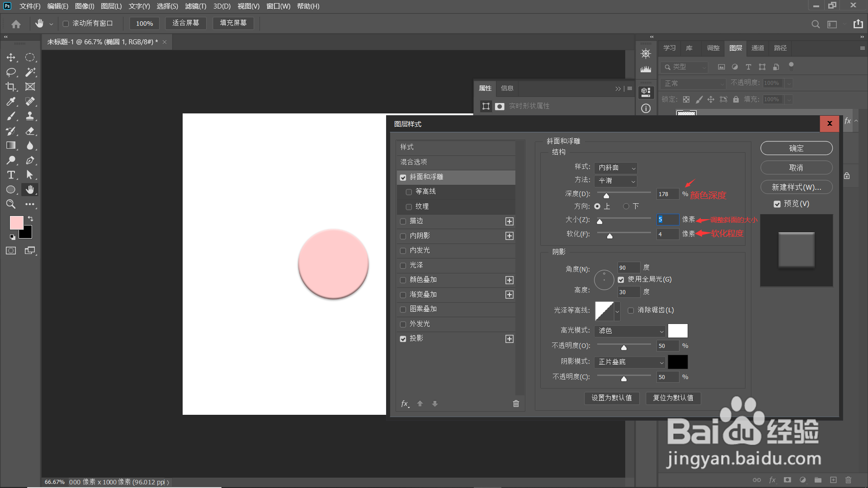
Task: Open the 滤镜(T) menu
Action: click(195, 6)
